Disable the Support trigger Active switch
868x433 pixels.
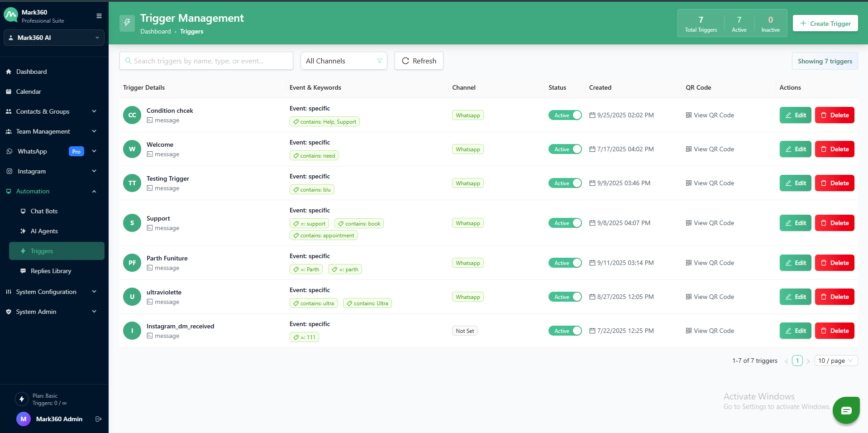565,223
